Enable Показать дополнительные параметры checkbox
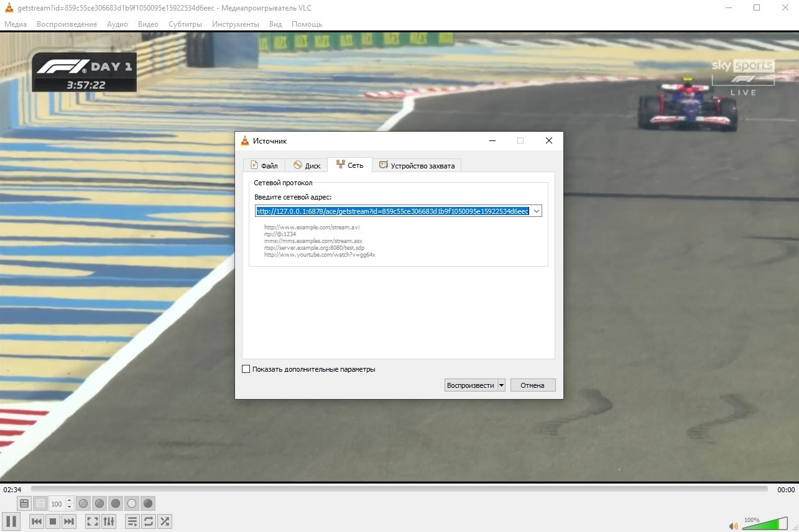The image size is (799, 532). pos(246,369)
